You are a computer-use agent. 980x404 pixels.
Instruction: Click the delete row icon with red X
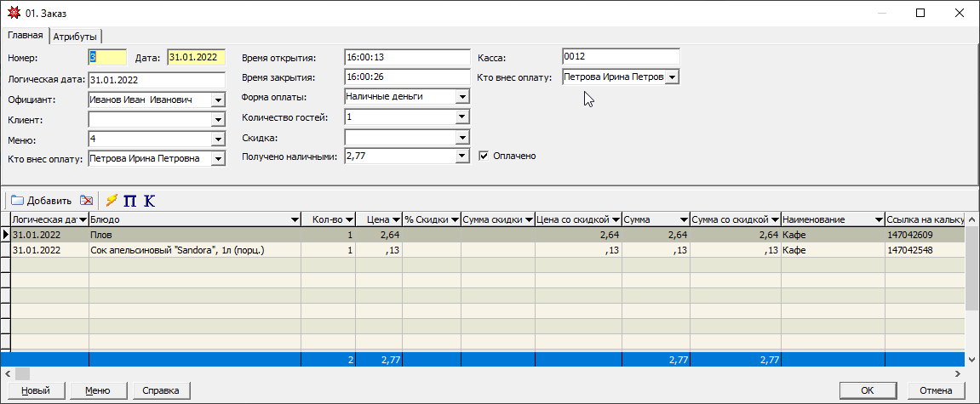click(x=87, y=201)
